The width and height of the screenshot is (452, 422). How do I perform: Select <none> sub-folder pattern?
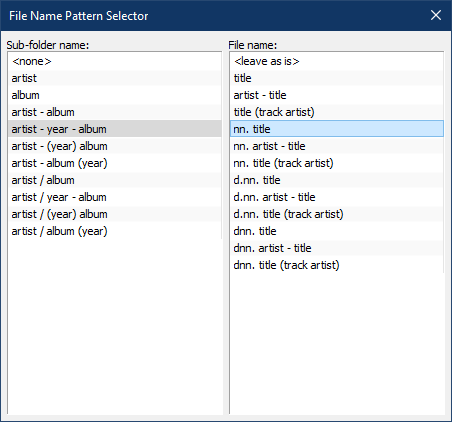115,61
